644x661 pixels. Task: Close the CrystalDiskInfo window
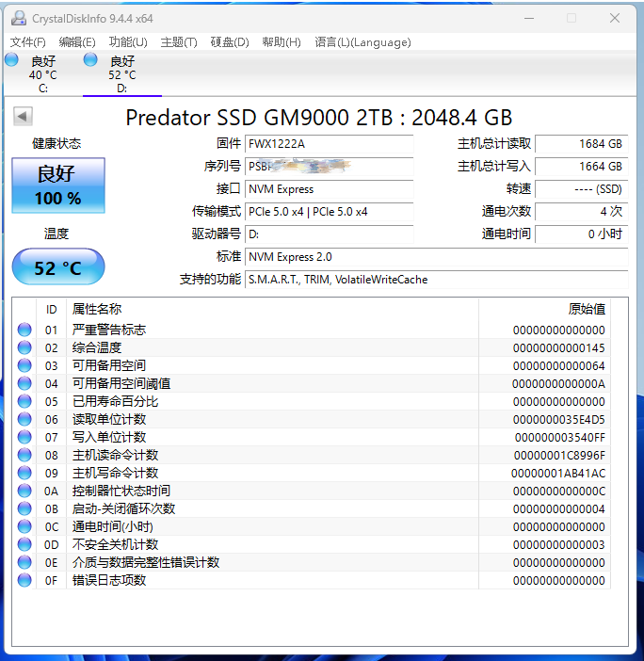coord(615,18)
